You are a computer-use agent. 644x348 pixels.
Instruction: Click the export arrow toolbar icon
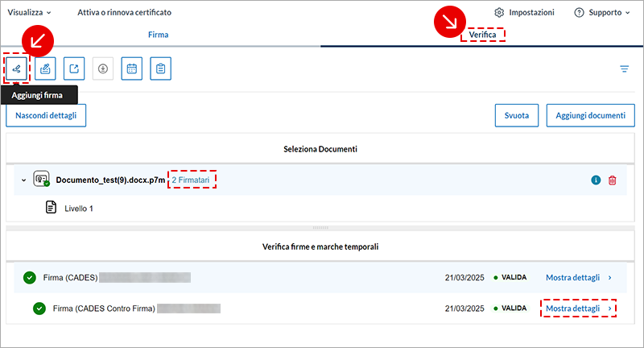(x=74, y=68)
